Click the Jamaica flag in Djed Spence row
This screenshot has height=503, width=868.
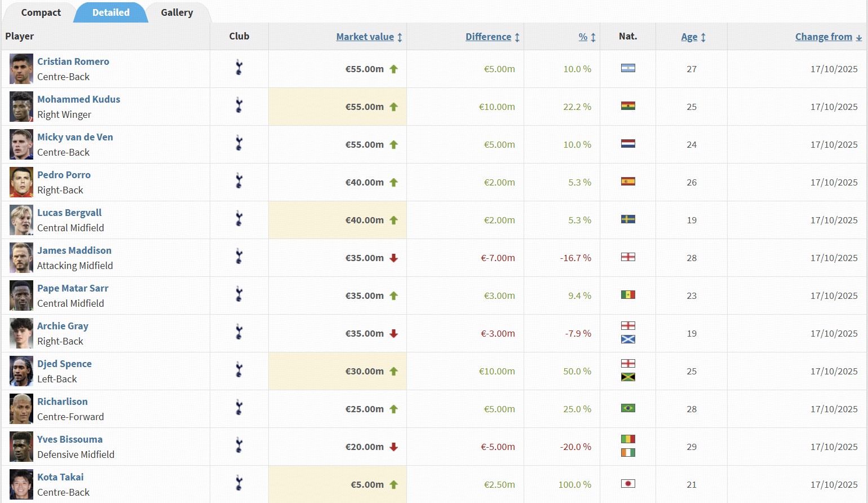pyautogui.click(x=628, y=377)
